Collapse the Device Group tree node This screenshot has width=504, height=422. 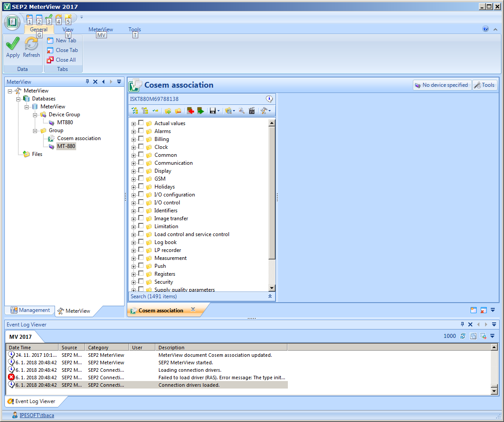click(35, 115)
